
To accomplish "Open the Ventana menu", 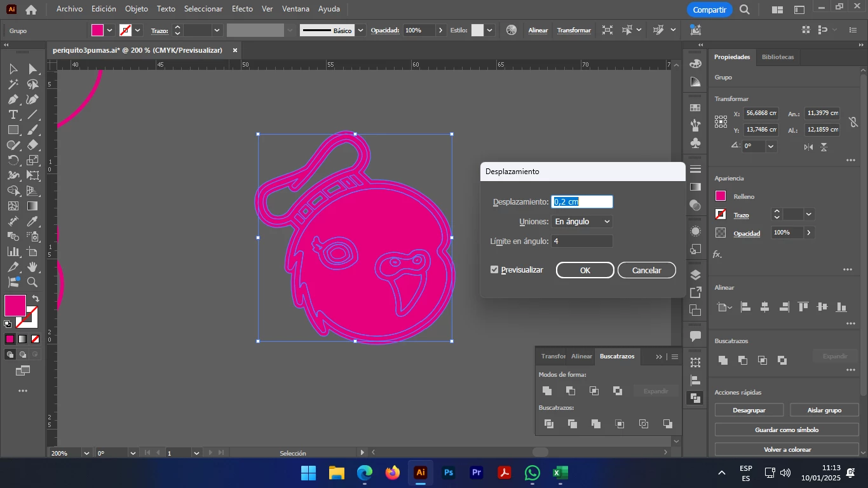I will (295, 9).
